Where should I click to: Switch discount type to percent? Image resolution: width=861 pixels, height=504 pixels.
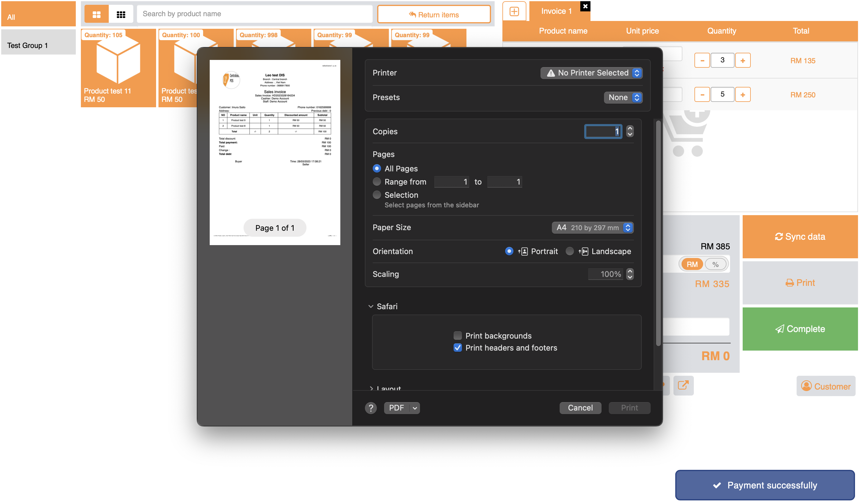click(x=715, y=264)
